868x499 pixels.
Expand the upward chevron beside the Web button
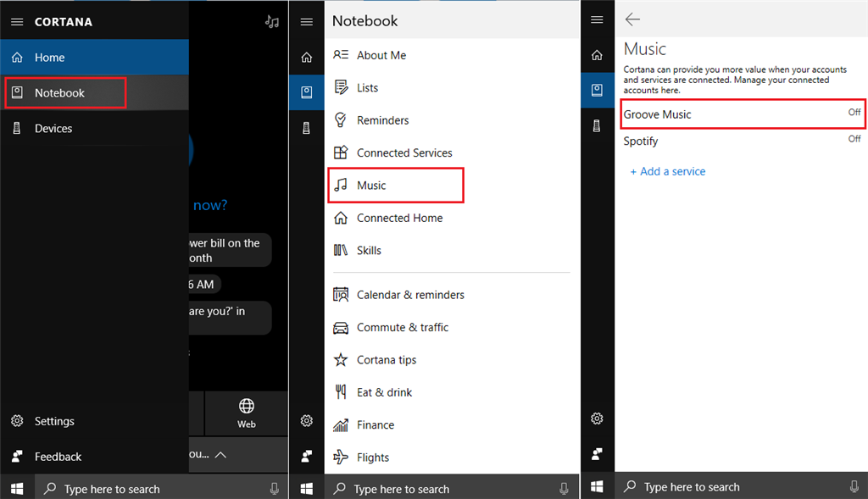(220, 455)
